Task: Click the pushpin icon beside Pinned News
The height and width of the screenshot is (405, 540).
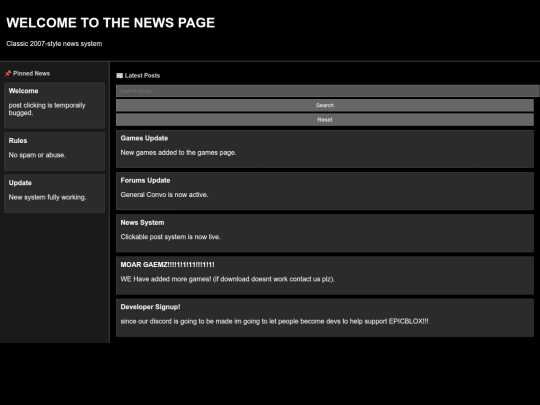Action: tap(8, 73)
